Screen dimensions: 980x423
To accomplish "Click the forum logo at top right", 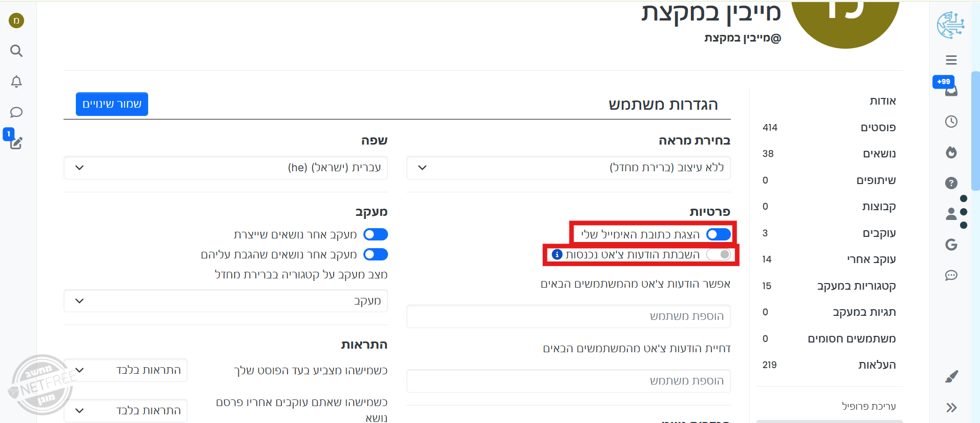I will (x=951, y=25).
